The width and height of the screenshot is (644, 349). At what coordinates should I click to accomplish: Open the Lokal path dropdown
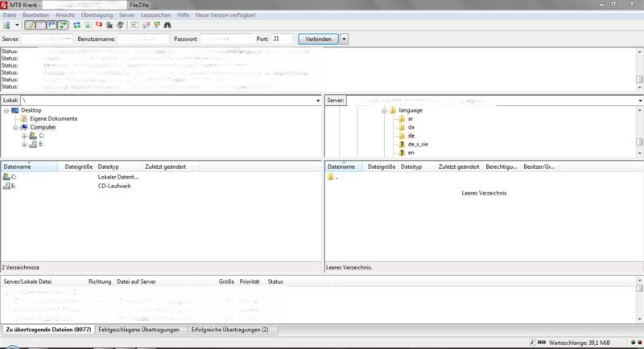tap(318, 101)
